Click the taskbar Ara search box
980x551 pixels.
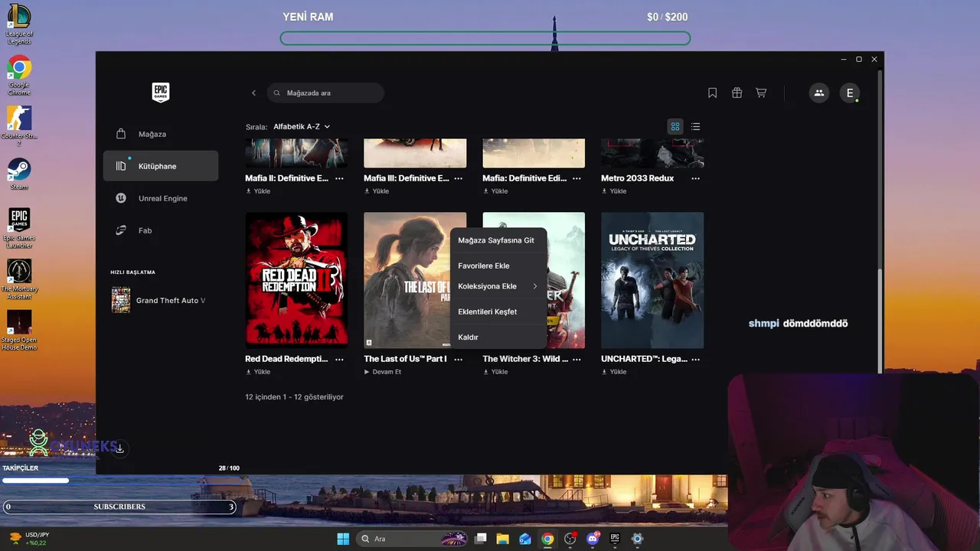(x=413, y=539)
